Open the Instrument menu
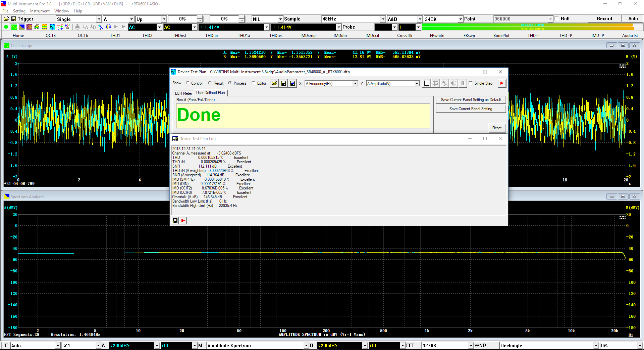 click(40, 11)
